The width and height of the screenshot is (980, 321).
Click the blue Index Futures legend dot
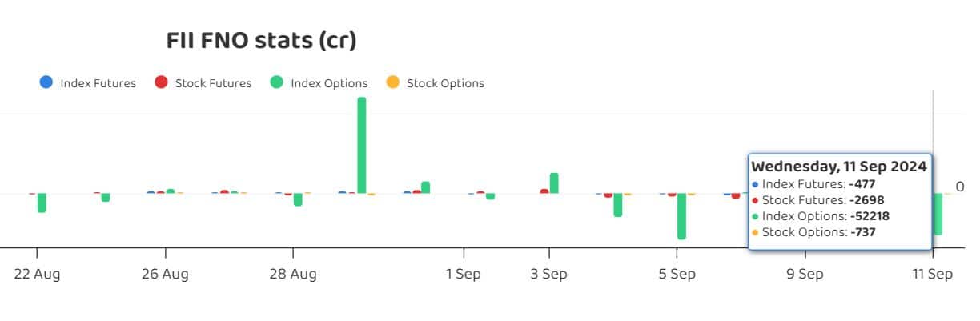46,82
